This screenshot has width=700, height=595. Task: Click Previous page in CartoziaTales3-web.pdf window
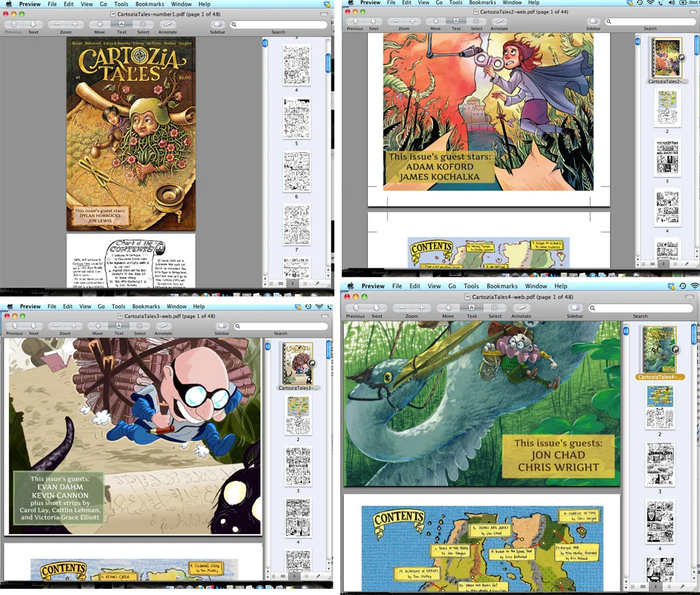tap(14, 326)
